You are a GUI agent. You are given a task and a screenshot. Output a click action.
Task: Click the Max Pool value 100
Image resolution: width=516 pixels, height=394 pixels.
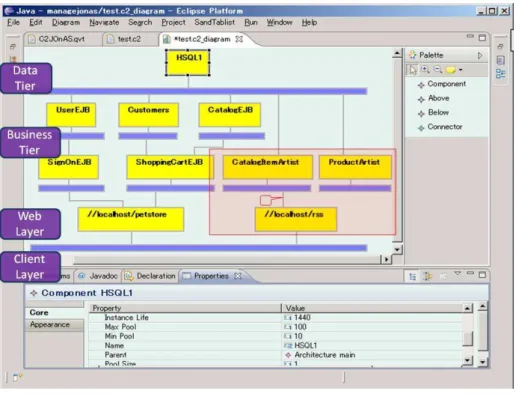(300, 327)
